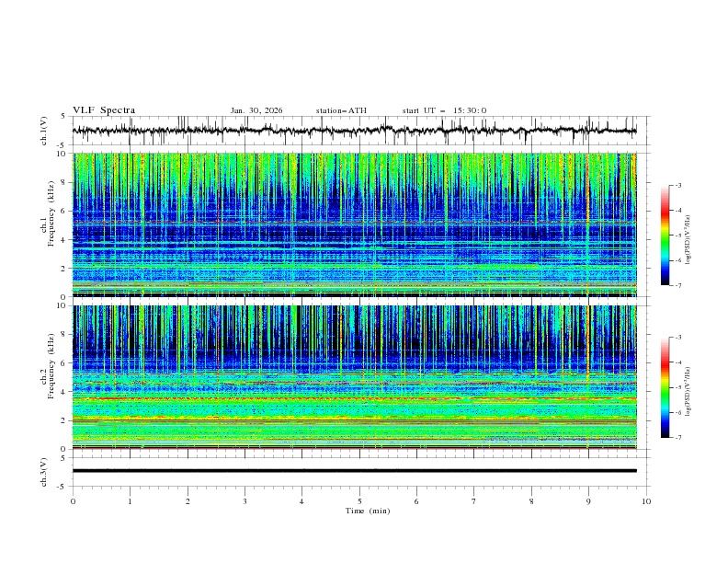The width and height of the screenshot is (728, 563).
Task: Click the '-7' value on ch.2 color bar
Action: coord(678,438)
